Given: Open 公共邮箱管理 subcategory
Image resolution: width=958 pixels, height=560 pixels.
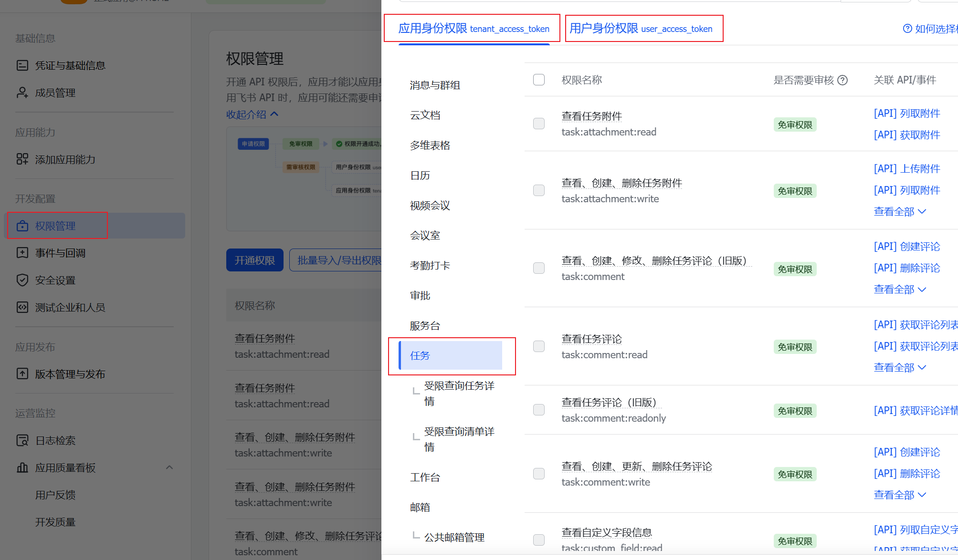Looking at the screenshot, I should 454,538.
